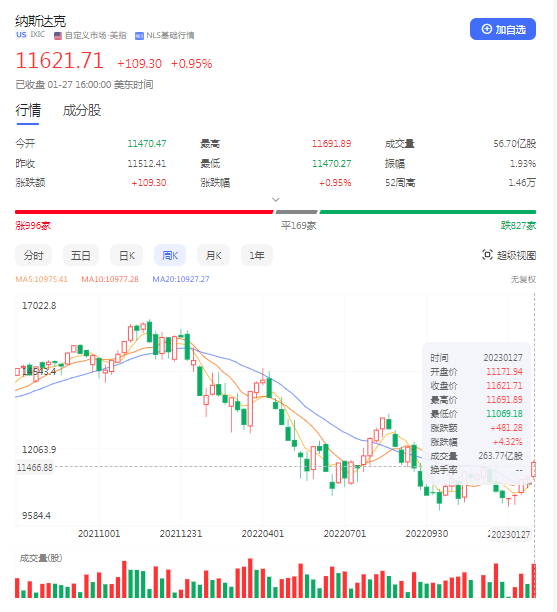Switch to the 月K monthly chart
Screen dimensions: 557x612
(x=214, y=255)
